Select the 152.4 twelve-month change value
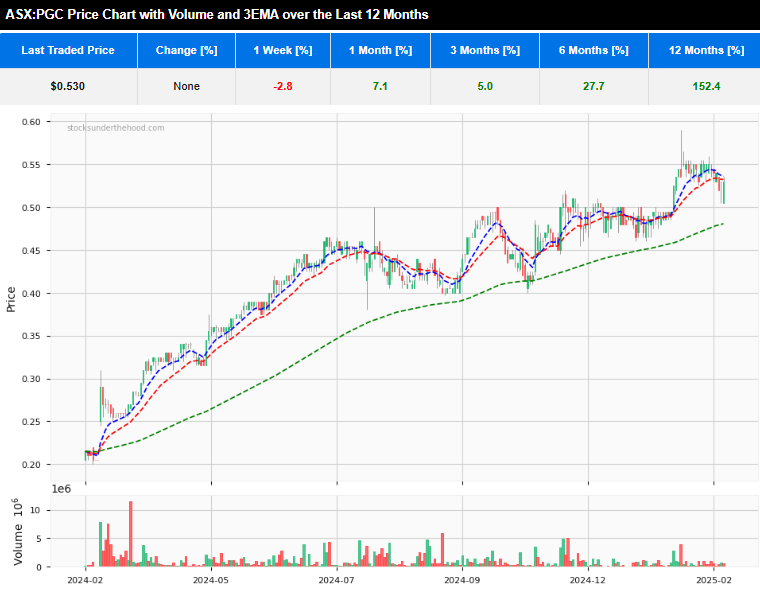Screen dimensions: 760x592 coord(706,86)
